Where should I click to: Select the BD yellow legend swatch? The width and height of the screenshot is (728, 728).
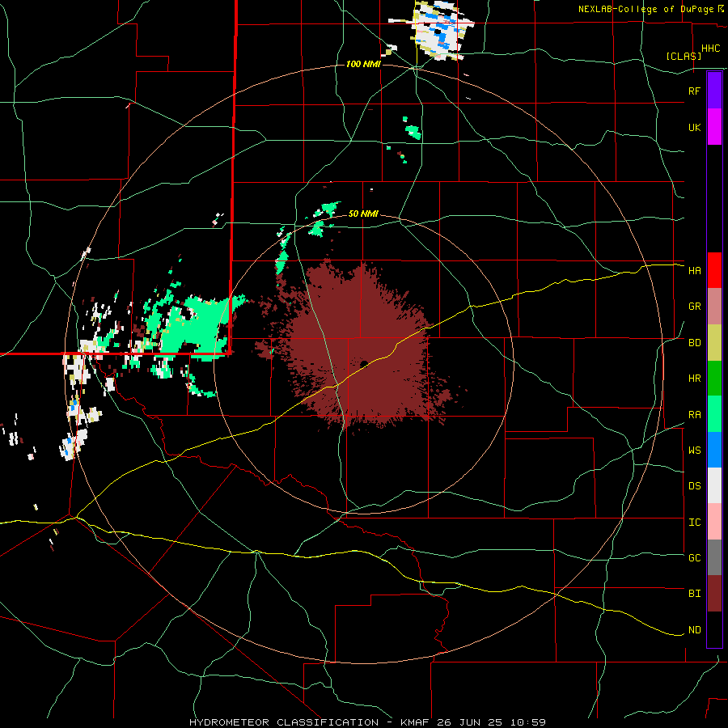(714, 343)
